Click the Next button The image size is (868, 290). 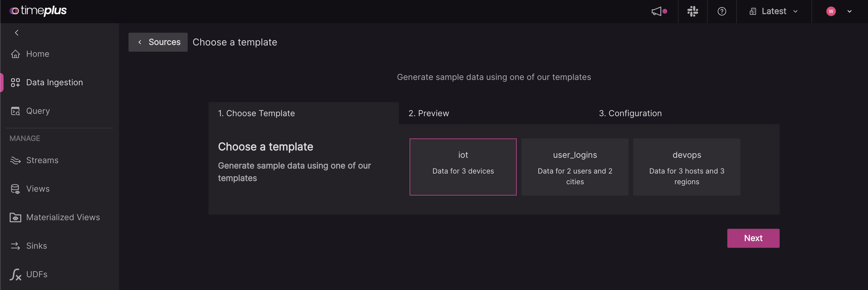click(753, 238)
